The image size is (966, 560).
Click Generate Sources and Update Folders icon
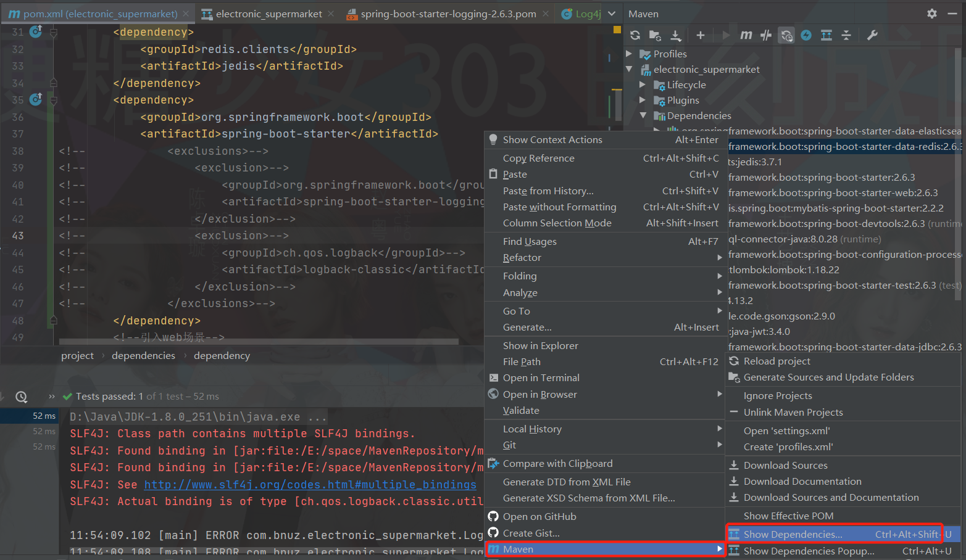[x=655, y=35]
